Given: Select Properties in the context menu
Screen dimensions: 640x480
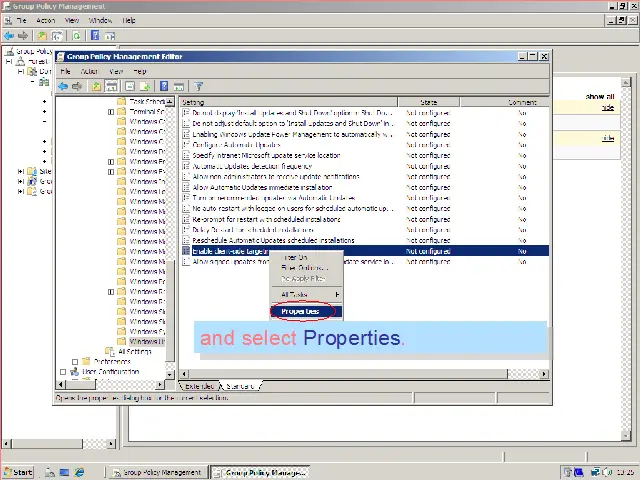Looking at the screenshot, I should pos(306,311).
